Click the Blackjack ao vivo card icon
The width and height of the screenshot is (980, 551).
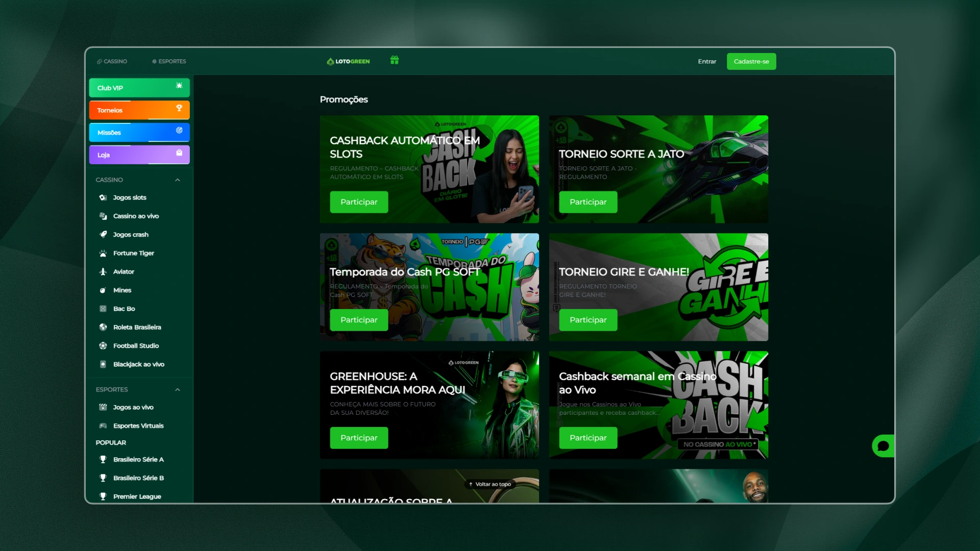point(103,364)
